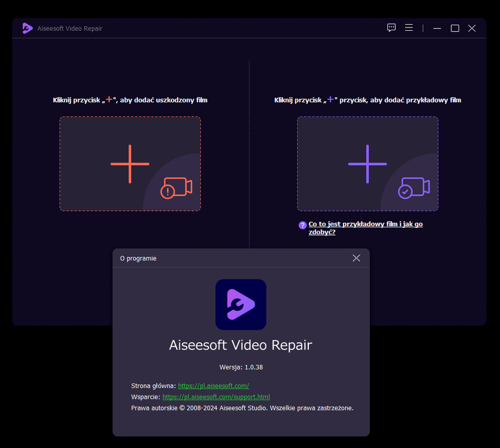Click the purple question mark help icon

[302, 225]
